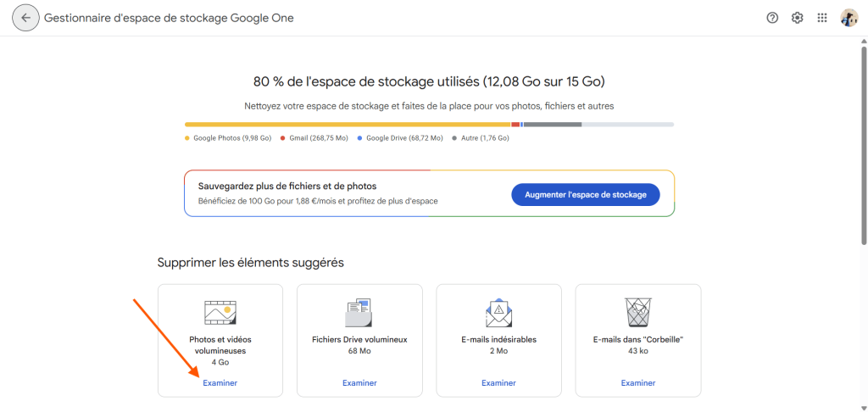Viewport: 868px width, 412px height.
Task: Click the Nettoyez votre espace de stockage subtitle
Action: [429, 105]
